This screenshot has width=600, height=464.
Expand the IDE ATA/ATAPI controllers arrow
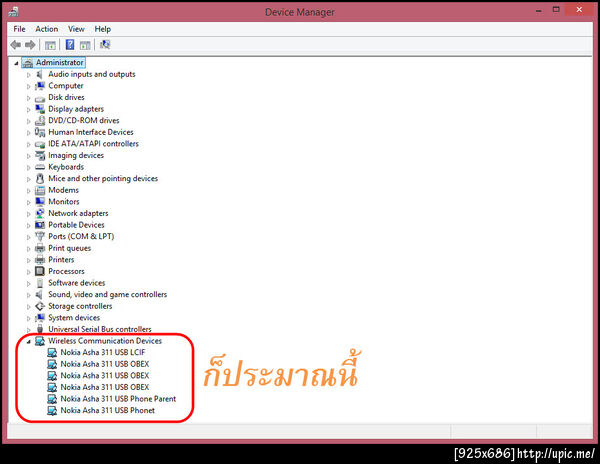(x=28, y=144)
